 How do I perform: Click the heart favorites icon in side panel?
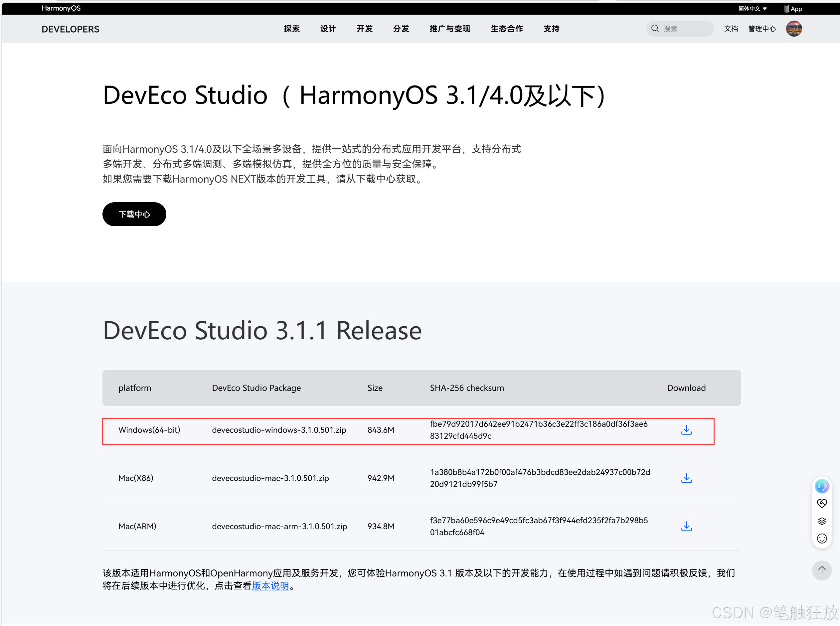point(821,504)
